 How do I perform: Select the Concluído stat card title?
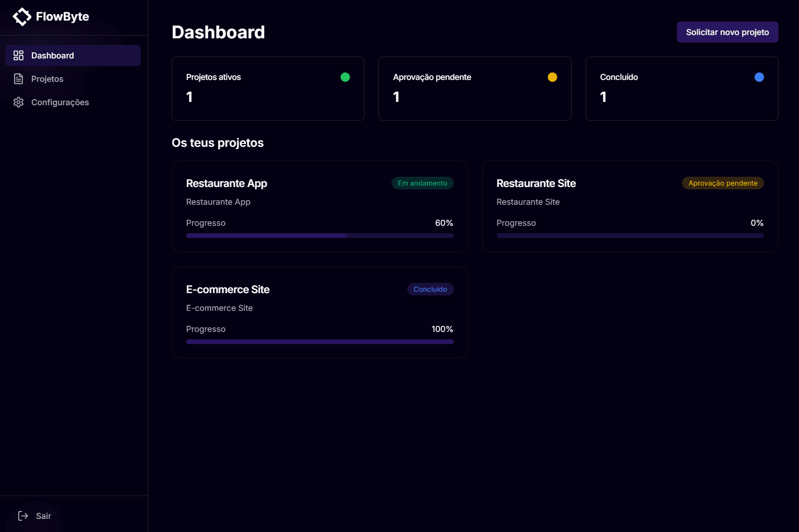pos(619,77)
